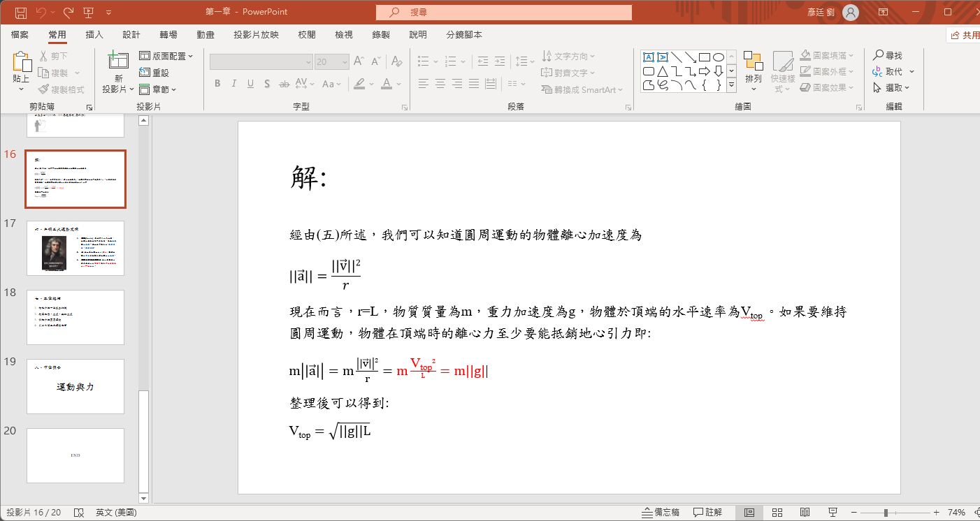
Task: Click the Share button
Action: click(x=964, y=35)
